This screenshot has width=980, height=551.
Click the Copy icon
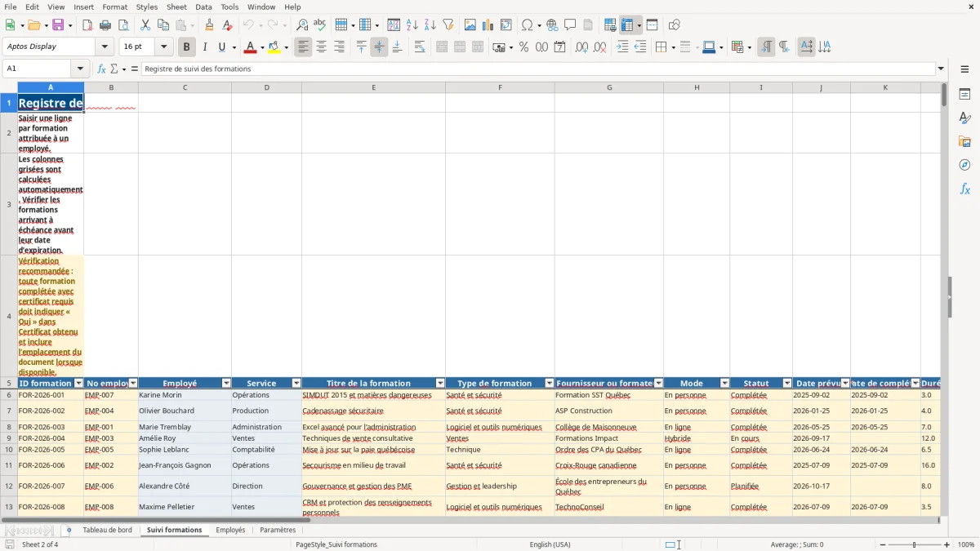click(163, 25)
